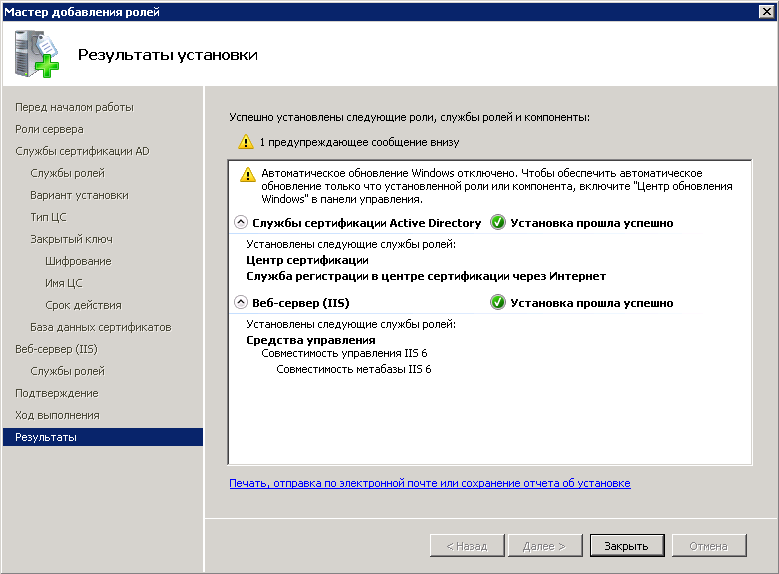This screenshot has height=574, width=779.
Task: Click the green success checkmark for Службы сертификации Active Directory
Action: click(497, 223)
